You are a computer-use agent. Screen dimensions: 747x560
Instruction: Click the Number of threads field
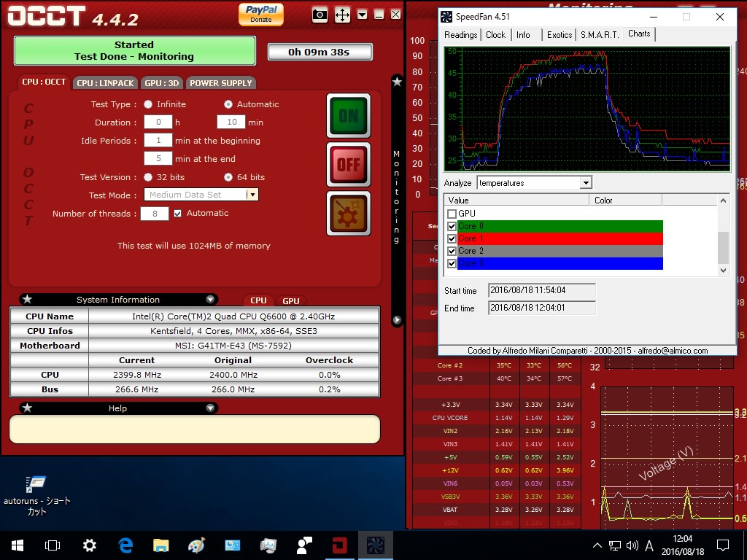[155, 214]
